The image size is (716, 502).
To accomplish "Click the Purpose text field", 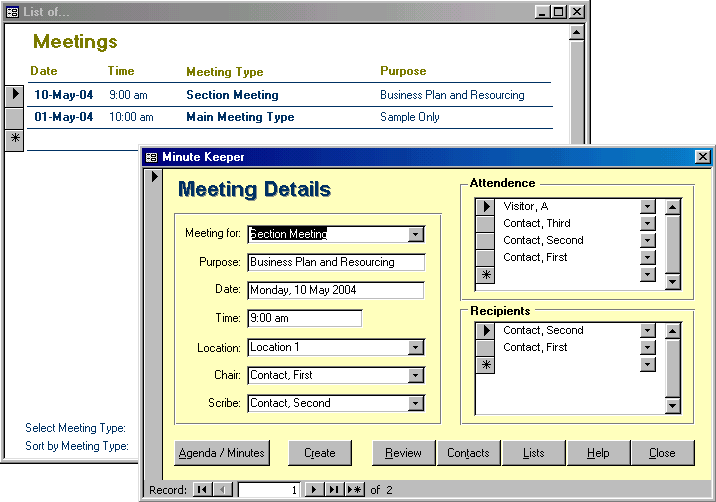I will click(x=336, y=262).
